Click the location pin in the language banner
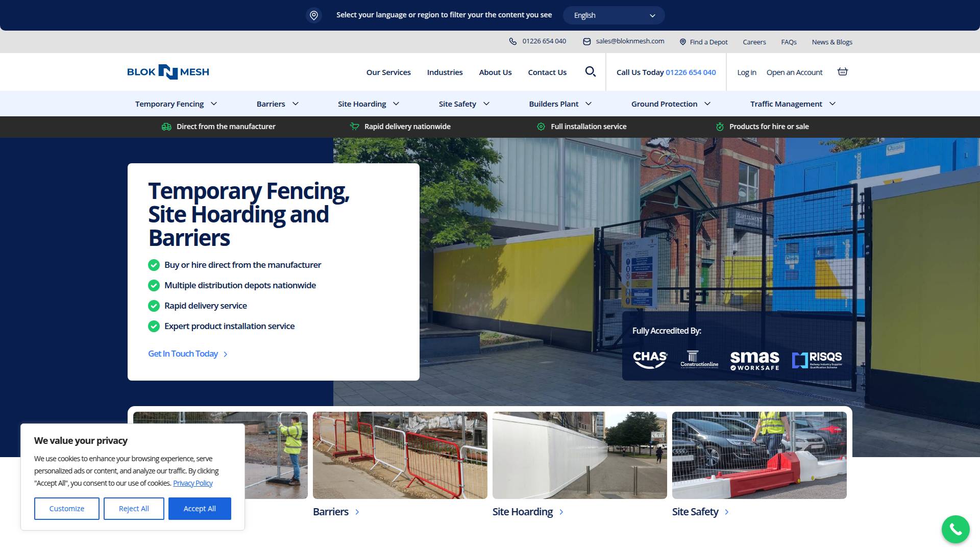Screen dimensions: 980x551 313,15
